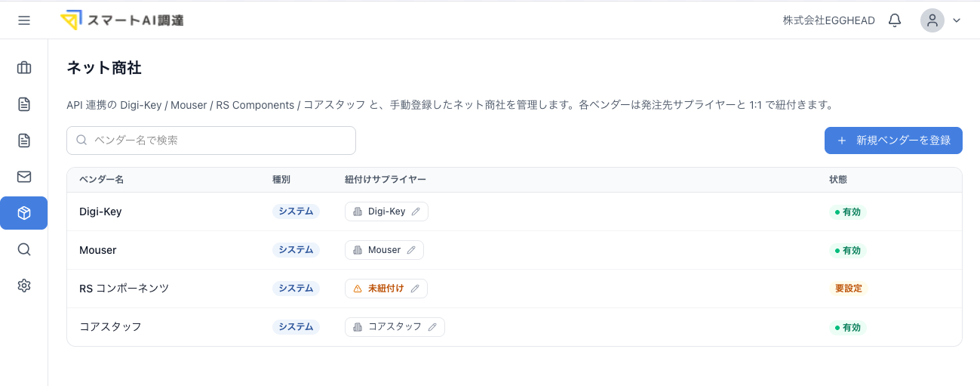
Task: Click the スマートAI調達 logo
Action: [x=122, y=20]
